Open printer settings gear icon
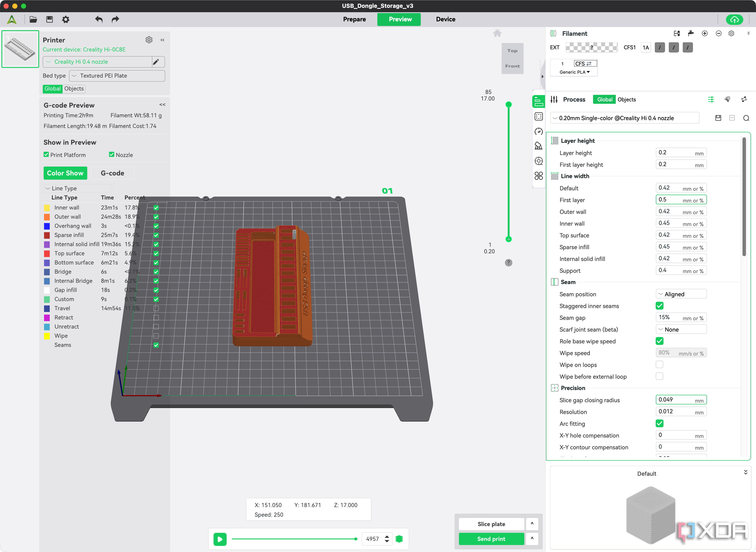Screen dimensions: 756x552 [149, 40]
